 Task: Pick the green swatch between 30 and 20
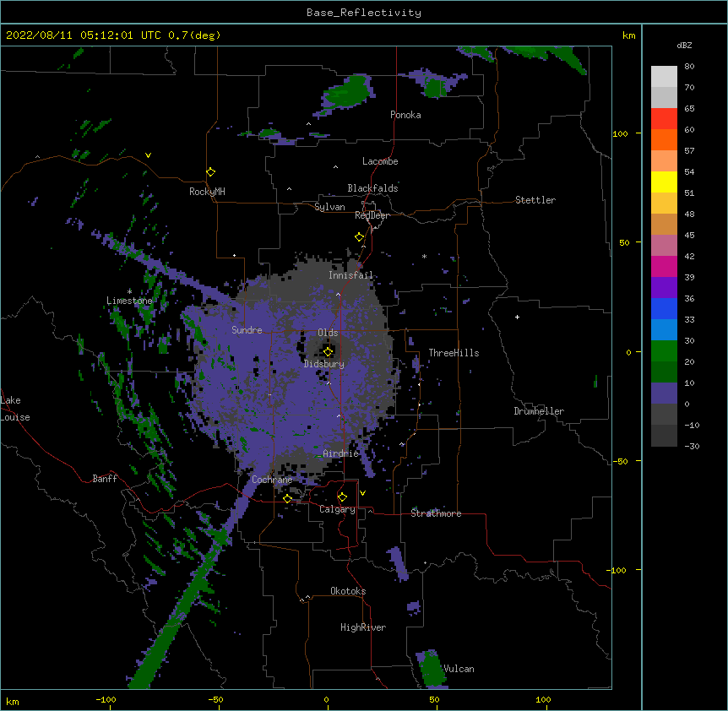[664, 351]
